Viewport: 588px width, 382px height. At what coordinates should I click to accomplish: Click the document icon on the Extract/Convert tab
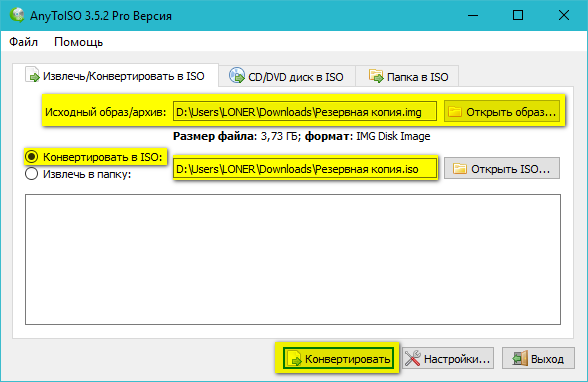click(x=33, y=74)
